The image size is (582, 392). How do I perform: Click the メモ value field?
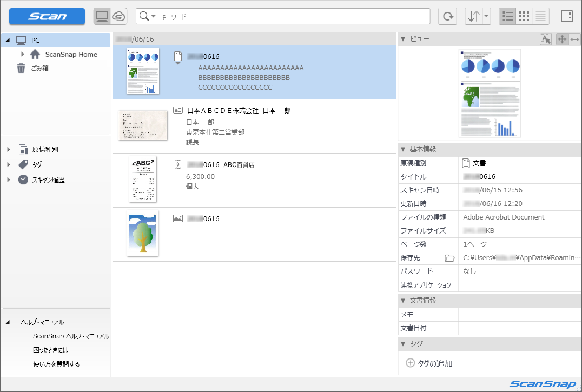(x=520, y=315)
